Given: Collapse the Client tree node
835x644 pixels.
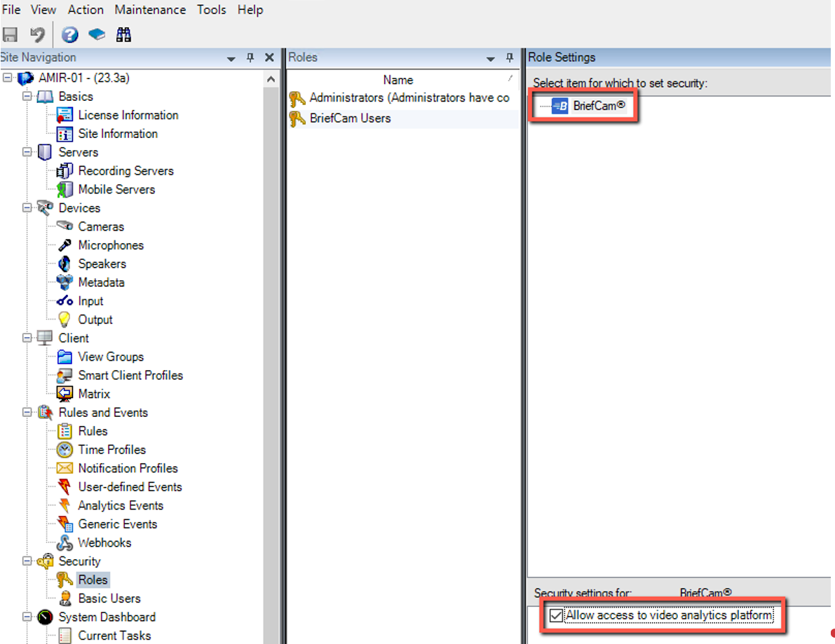Looking at the screenshot, I should coord(27,338).
